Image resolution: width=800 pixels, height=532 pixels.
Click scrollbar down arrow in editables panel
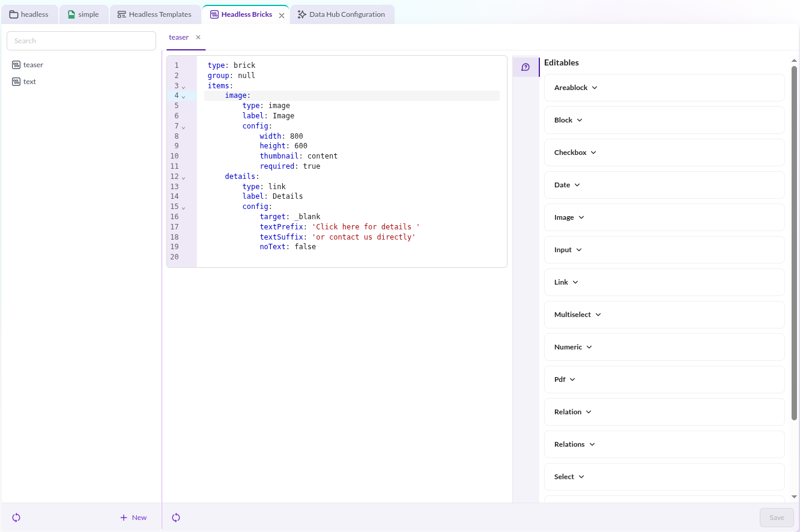click(794, 497)
